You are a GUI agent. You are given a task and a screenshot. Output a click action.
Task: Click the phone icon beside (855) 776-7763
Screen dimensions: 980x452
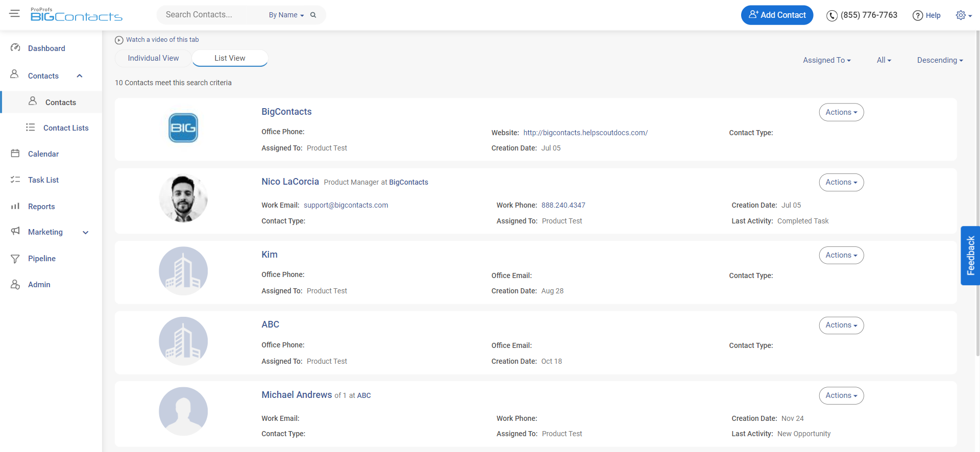(x=832, y=16)
